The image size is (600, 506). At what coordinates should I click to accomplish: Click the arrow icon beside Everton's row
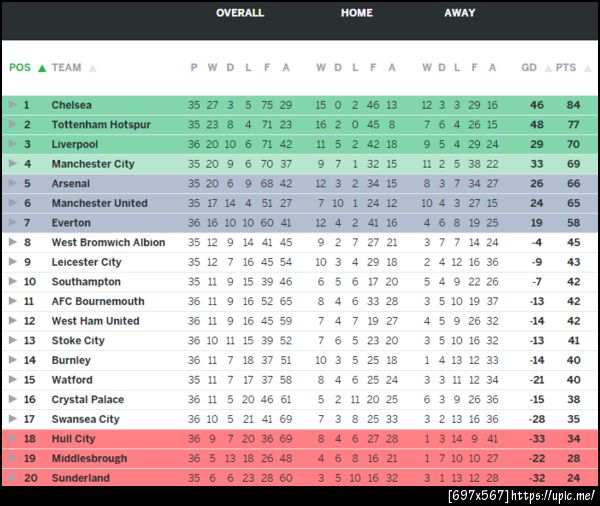12,223
